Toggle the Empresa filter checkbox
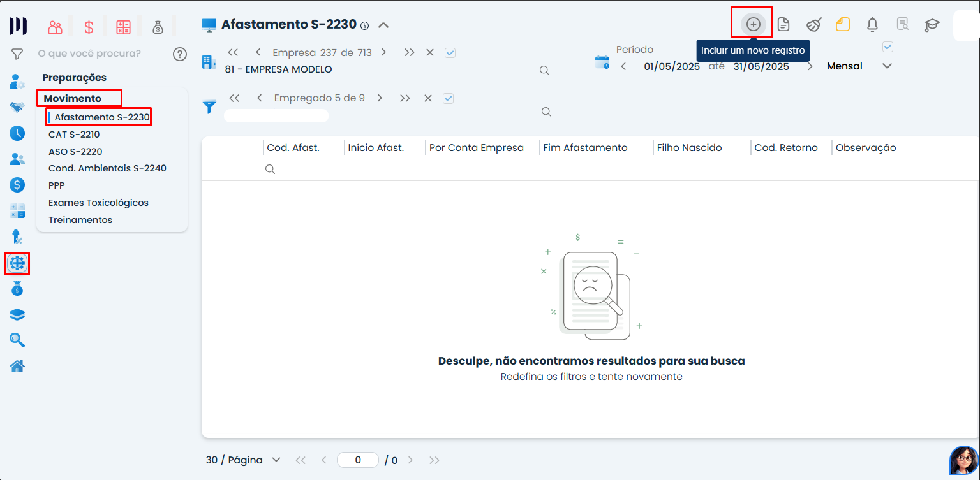This screenshot has width=980, height=480. pos(450,53)
